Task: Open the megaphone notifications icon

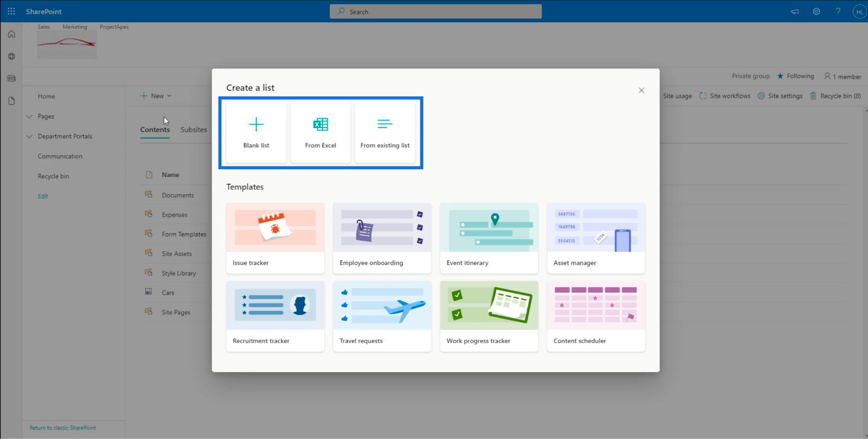Action: coord(795,11)
